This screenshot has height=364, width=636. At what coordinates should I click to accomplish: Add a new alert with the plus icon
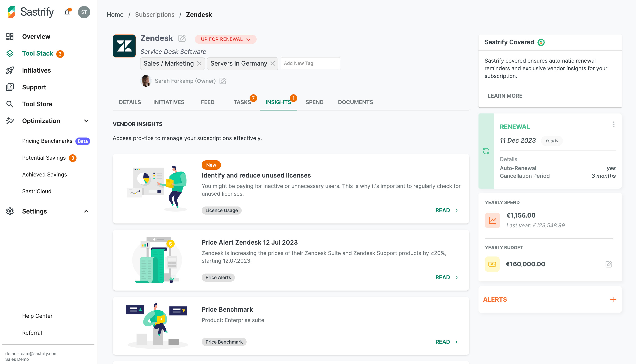[x=613, y=299]
